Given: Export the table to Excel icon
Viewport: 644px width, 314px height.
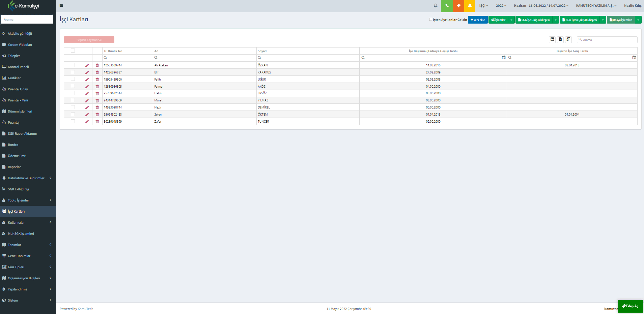Looking at the screenshot, I should (560, 39).
